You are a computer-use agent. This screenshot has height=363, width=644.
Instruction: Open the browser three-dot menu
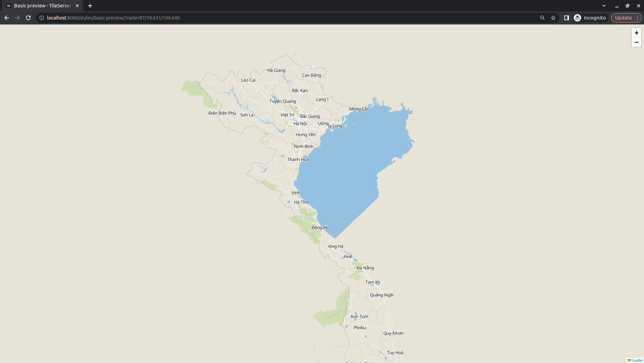point(638,18)
